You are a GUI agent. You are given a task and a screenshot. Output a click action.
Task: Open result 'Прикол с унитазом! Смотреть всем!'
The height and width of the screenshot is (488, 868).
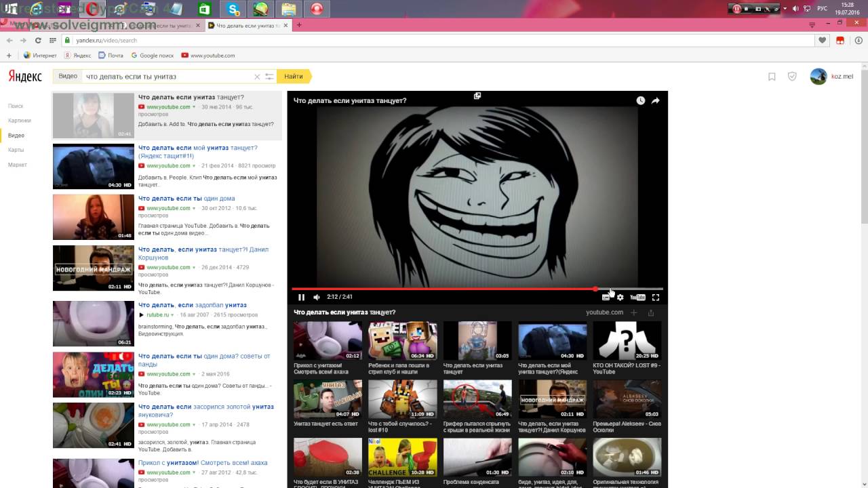pos(203,463)
